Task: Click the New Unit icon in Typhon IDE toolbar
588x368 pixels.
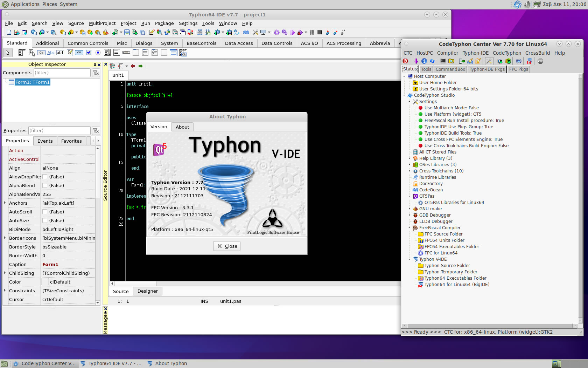Action: click(17, 32)
